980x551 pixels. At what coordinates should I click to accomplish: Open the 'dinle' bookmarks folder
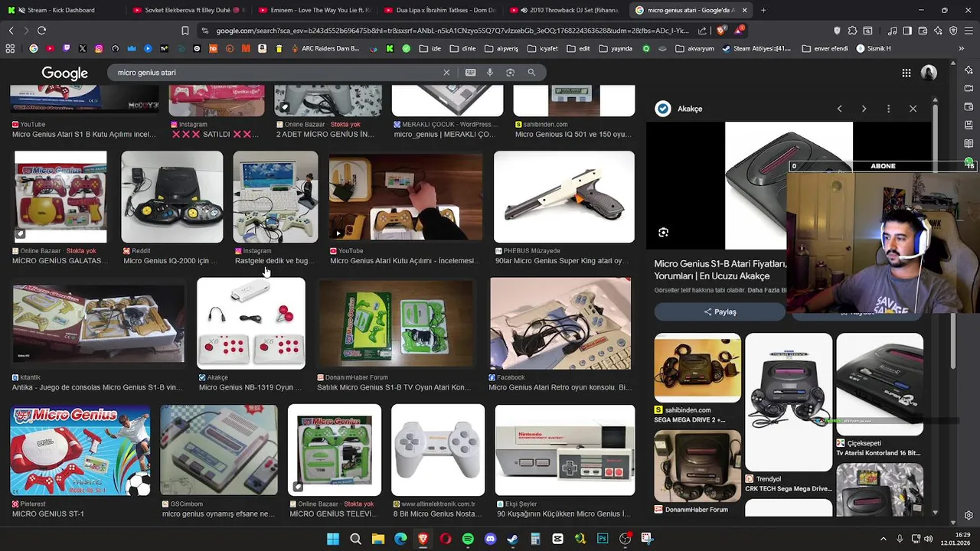point(462,48)
